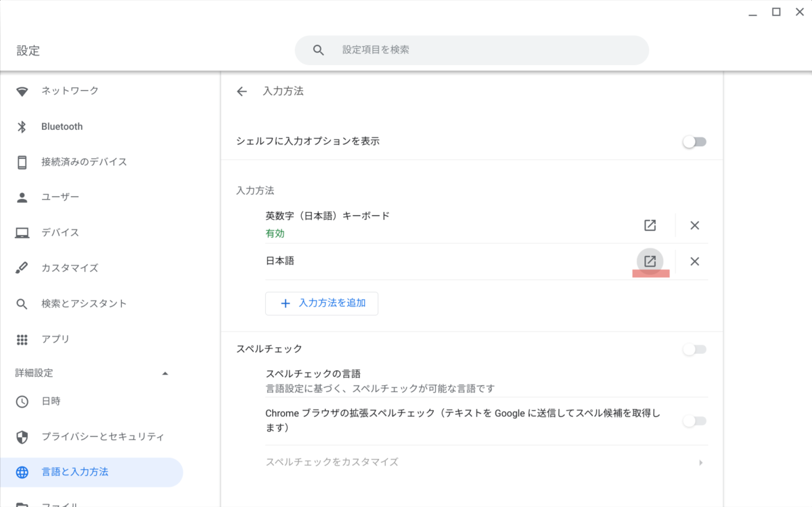
Task: Click 入力方法を追加 button
Action: click(x=321, y=303)
